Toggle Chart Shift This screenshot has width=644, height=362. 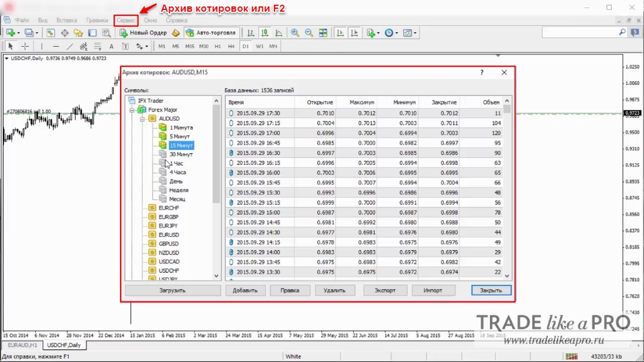pyautogui.click(x=354, y=33)
